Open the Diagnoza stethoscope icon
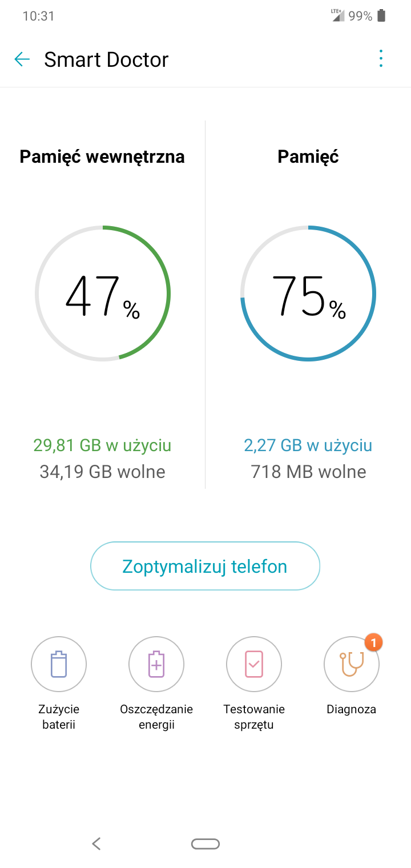The width and height of the screenshot is (411, 868). (x=351, y=665)
